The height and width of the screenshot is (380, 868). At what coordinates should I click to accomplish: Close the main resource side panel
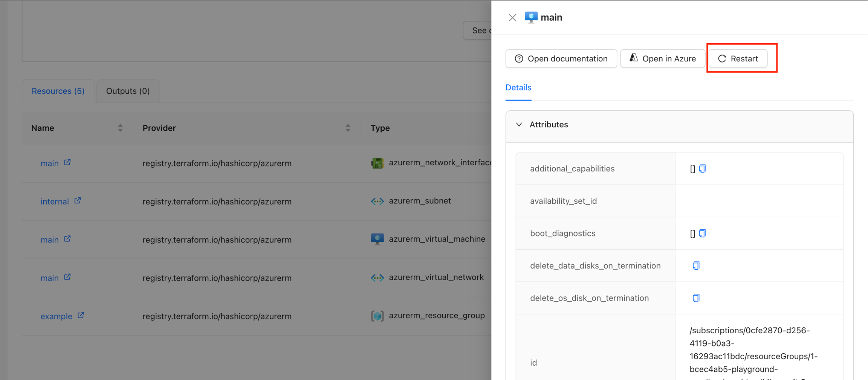[x=512, y=18]
